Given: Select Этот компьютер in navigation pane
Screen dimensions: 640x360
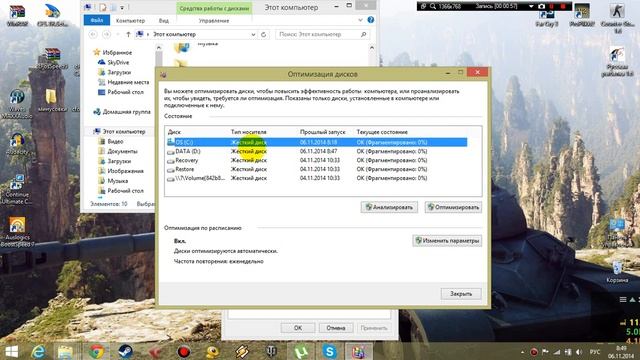Looking at the screenshot, I should [x=124, y=131].
